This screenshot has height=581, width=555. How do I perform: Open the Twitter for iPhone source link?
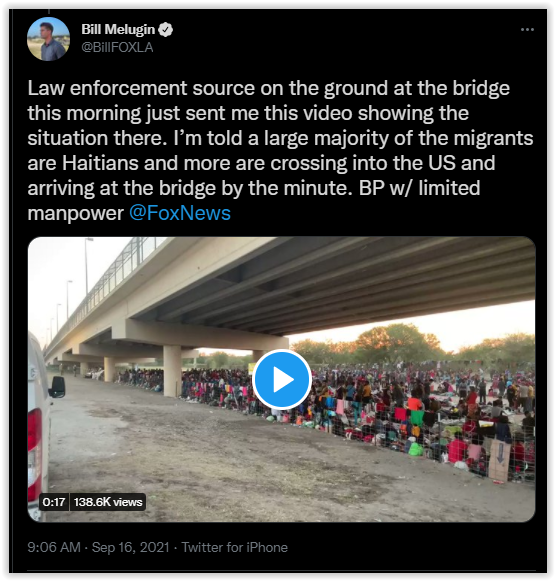pos(235,547)
